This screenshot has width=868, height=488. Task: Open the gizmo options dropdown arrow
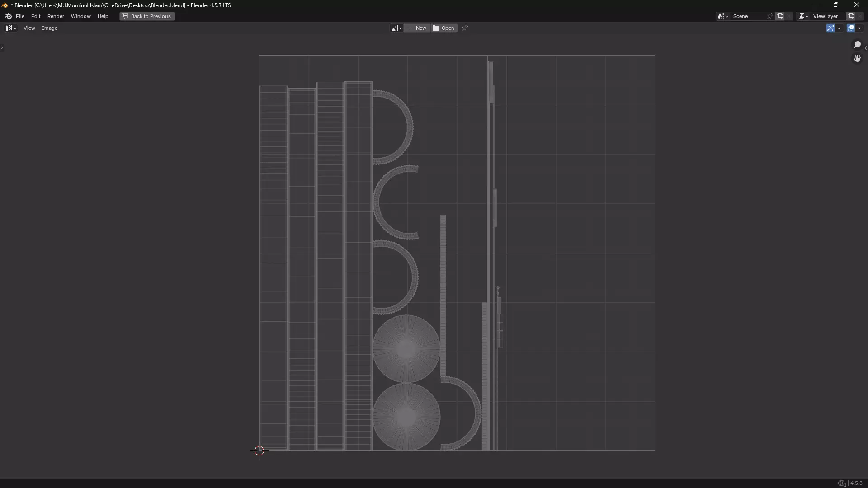click(839, 28)
